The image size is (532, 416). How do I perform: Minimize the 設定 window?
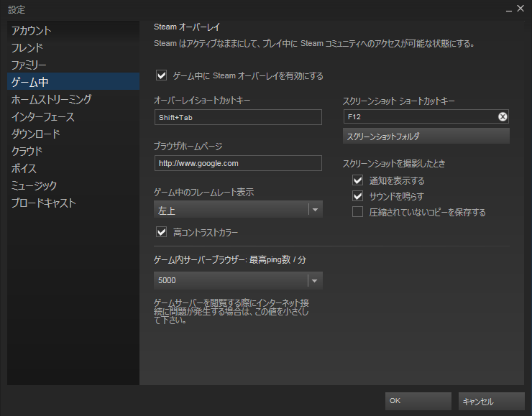(508, 9)
